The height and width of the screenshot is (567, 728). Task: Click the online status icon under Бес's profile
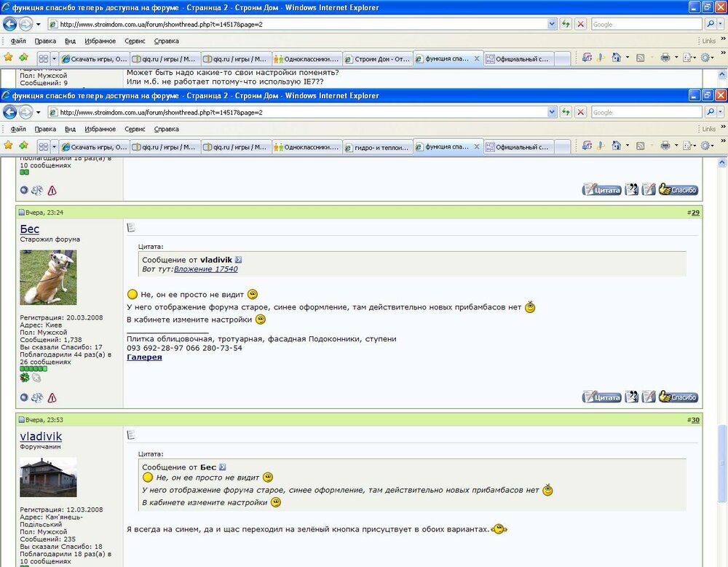pyautogui.click(x=24, y=397)
